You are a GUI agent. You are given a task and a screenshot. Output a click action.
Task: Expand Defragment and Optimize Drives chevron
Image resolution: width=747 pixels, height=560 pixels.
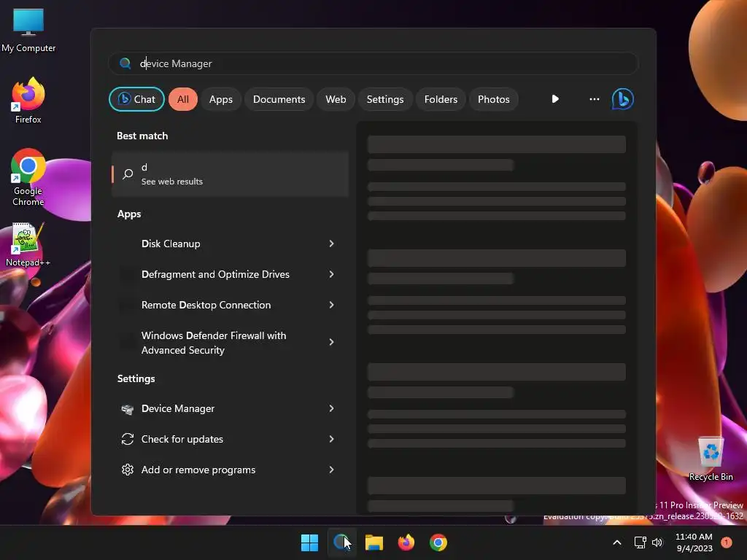coord(332,274)
